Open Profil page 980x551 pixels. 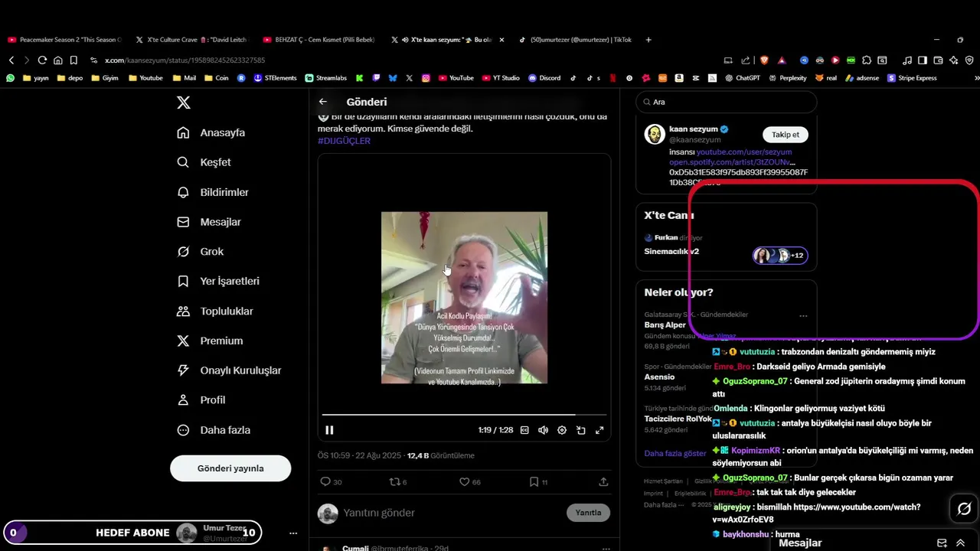201,399
